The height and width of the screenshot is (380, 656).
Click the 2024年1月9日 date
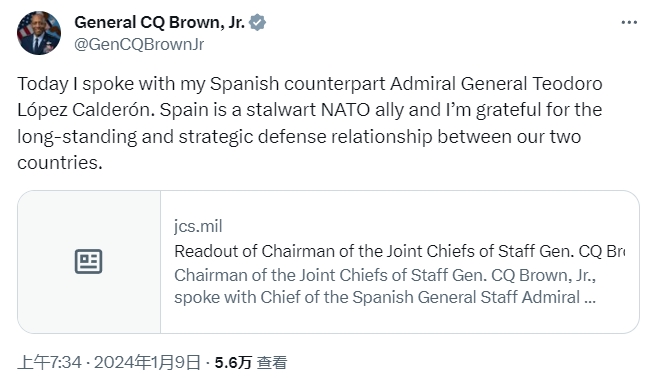pyautogui.click(x=147, y=362)
